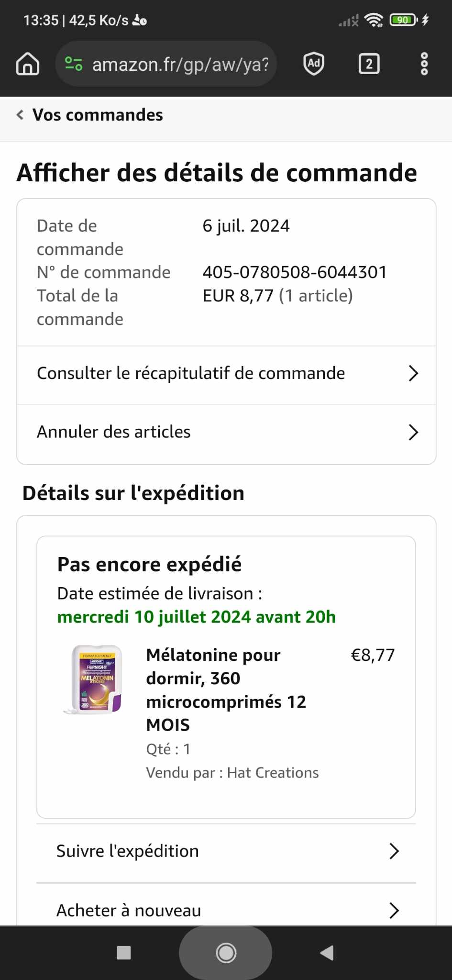Tap the melatonin product thumbnail image
452x980 pixels.
point(94,679)
